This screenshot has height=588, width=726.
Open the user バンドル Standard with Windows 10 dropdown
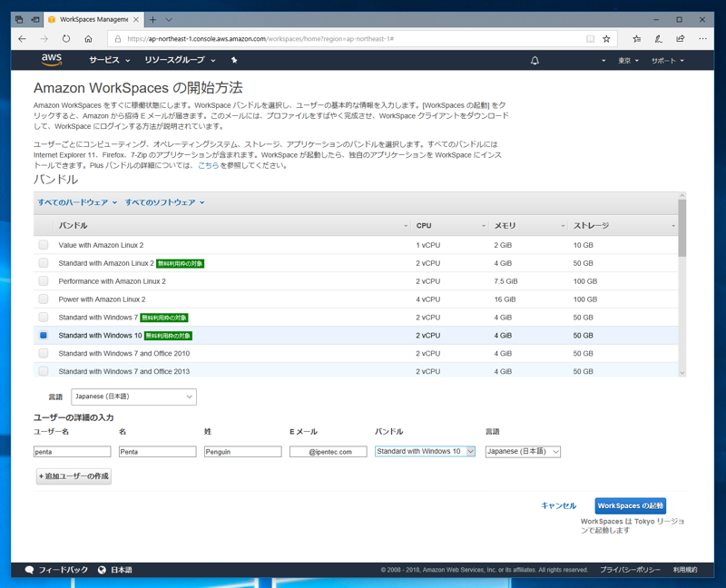425,451
